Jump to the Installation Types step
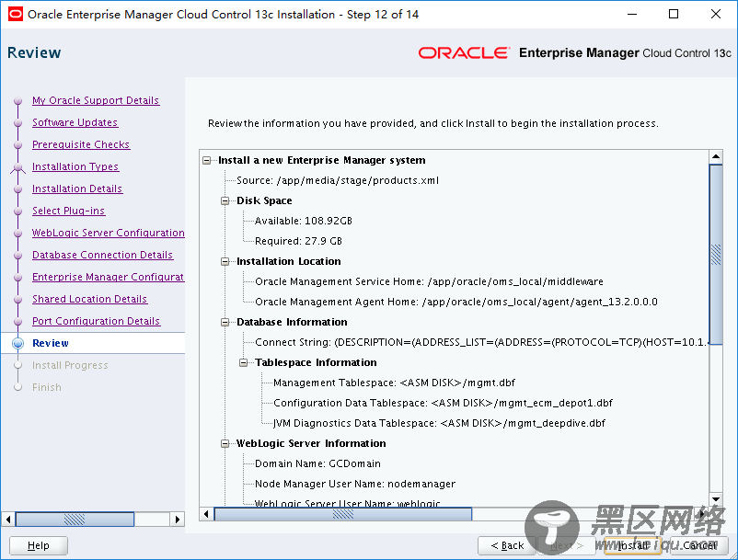This screenshot has height=560, width=738. (x=75, y=166)
